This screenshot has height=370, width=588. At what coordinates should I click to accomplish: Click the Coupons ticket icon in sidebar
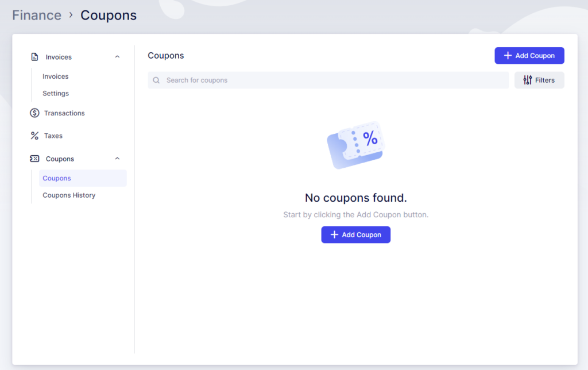click(34, 159)
